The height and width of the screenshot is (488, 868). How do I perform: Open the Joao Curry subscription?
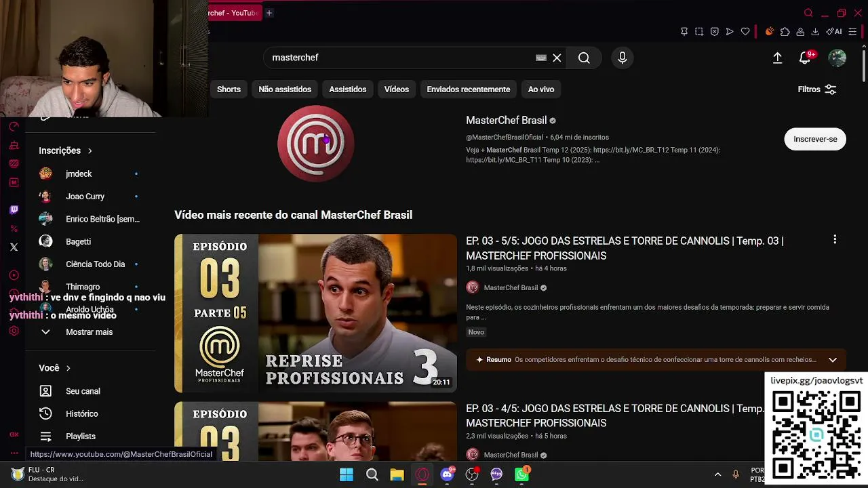tap(84, 197)
